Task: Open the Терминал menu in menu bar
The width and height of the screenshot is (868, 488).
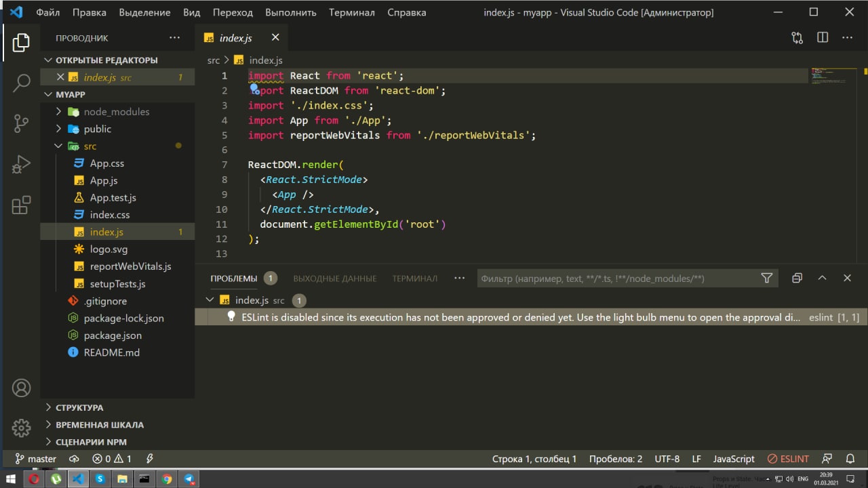Action: pos(351,12)
